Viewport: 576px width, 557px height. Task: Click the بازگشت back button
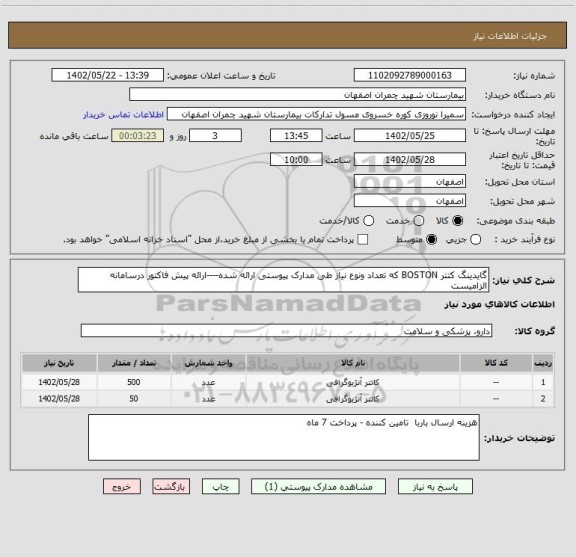(171, 487)
